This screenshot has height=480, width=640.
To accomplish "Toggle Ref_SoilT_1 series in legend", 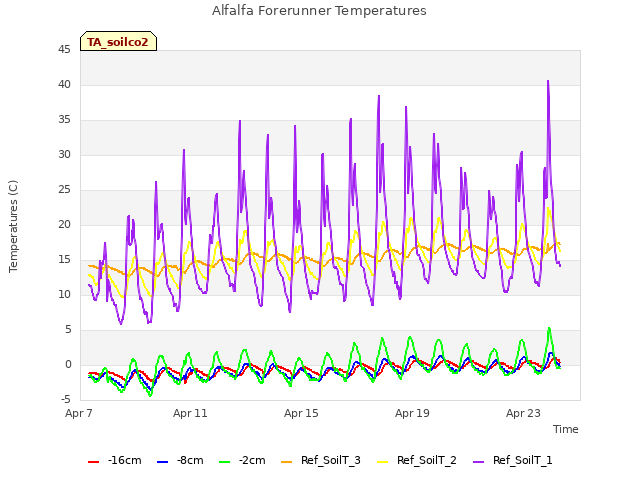I will click(513, 460).
